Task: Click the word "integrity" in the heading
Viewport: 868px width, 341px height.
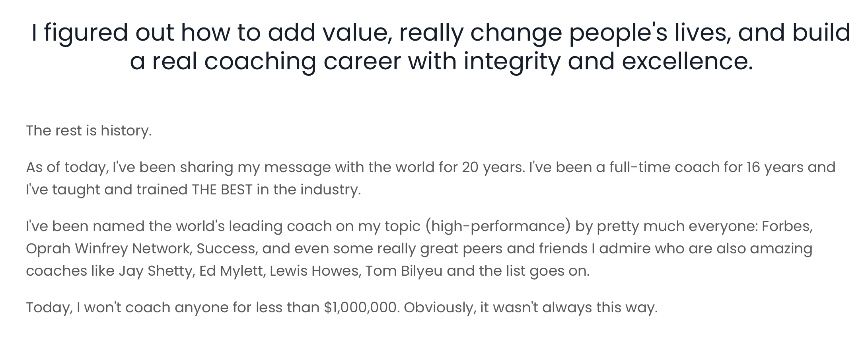Action: coord(512,61)
